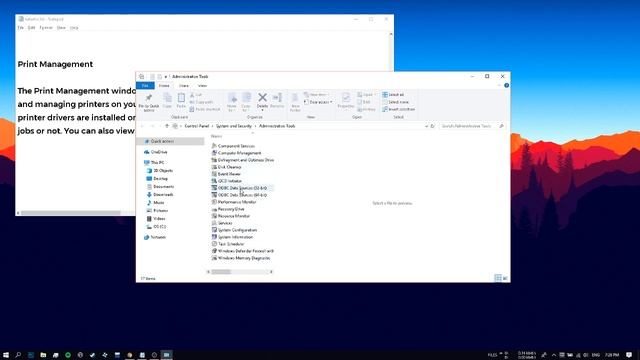Click the Windows Start button
The width and height of the screenshot is (640, 360).
pos(6,355)
